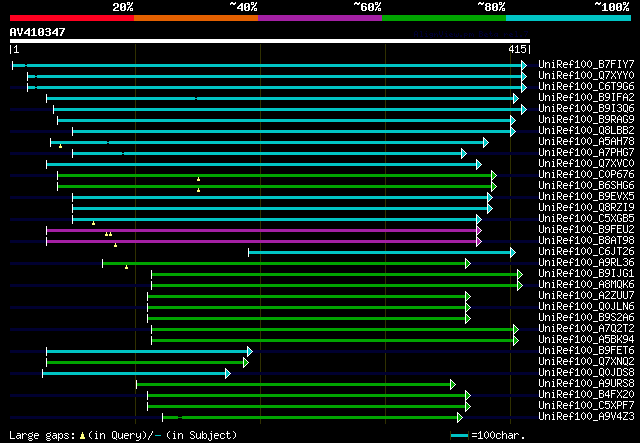
Task: Click the arrowhead ending the UniRef100_B9FET6 alignment
Action: 250,352
